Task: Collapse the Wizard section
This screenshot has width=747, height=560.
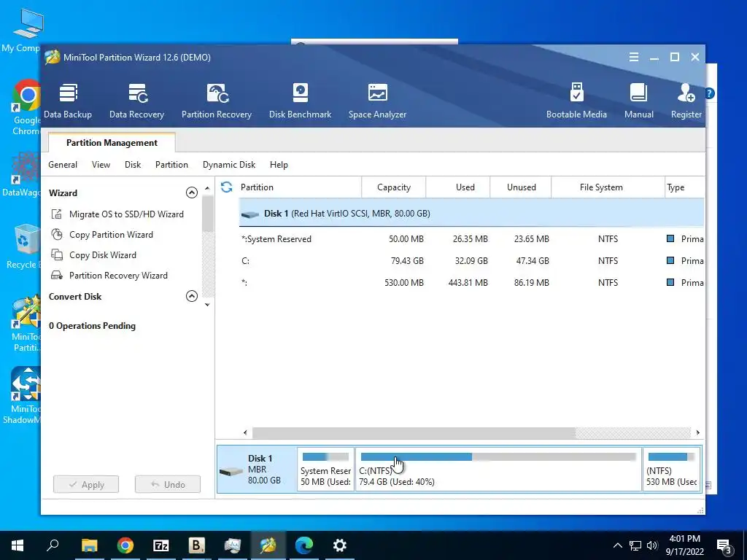Action: point(192,192)
